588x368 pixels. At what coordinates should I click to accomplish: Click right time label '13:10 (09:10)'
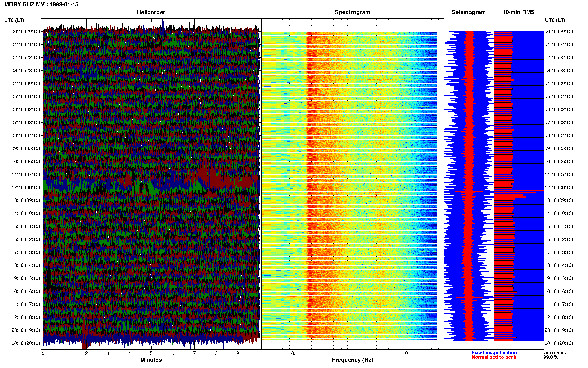tap(559, 200)
